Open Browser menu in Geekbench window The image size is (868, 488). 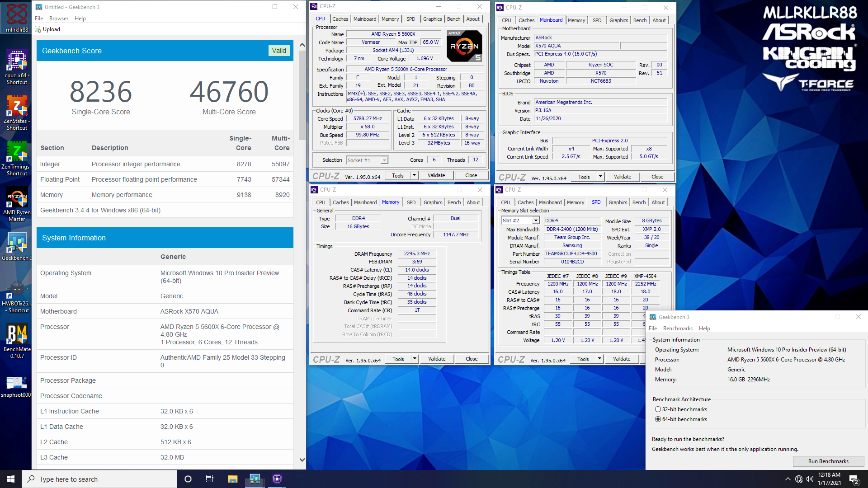tap(59, 19)
